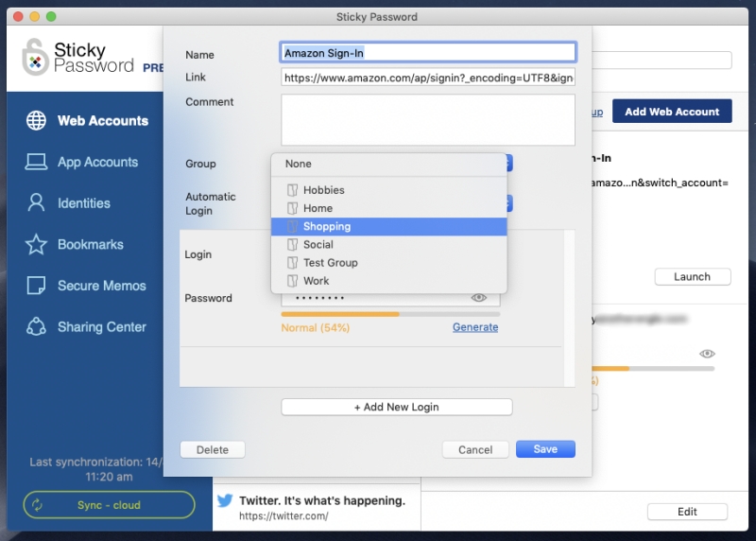Open Twitter account entry in list

[x=317, y=508]
